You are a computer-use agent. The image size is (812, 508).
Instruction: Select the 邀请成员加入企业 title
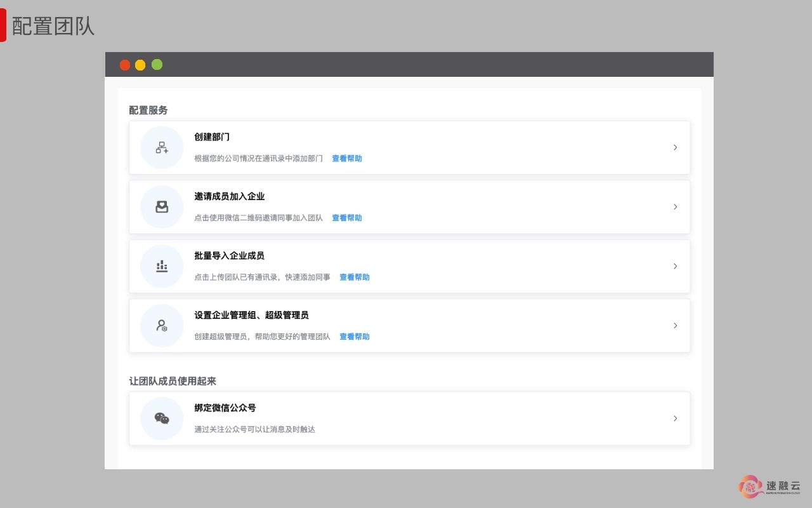click(x=230, y=196)
